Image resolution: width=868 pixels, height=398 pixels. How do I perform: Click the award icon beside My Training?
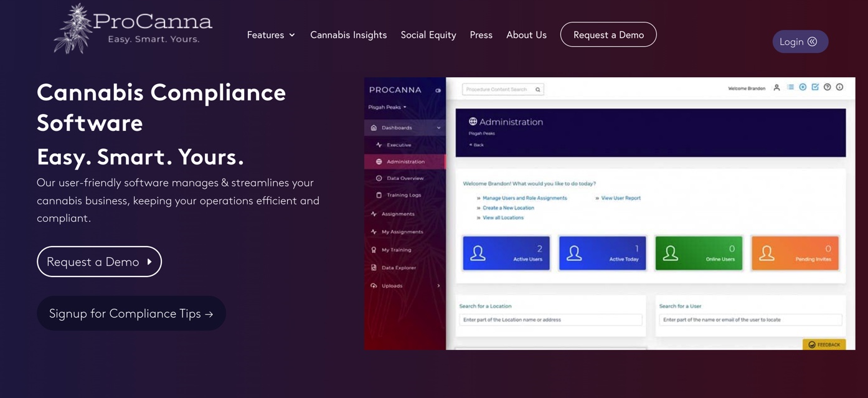374,250
